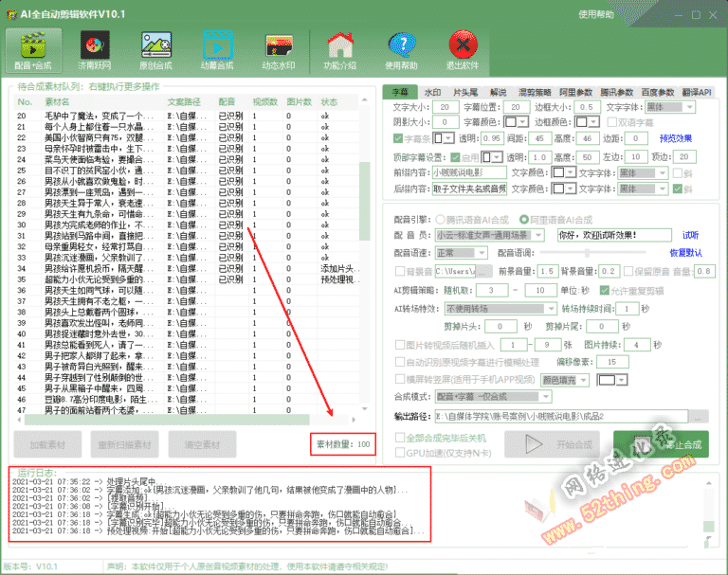Open the 原创合成 tool

click(155, 50)
